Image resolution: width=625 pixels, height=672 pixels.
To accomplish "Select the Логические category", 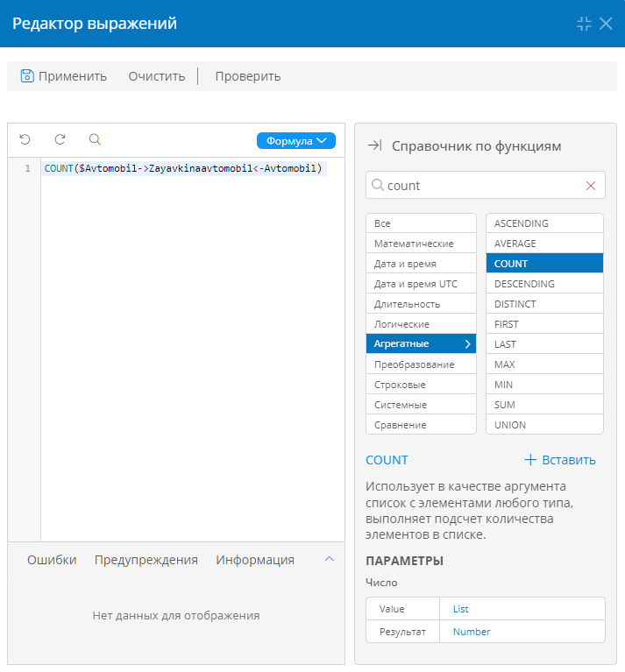I will pos(421,324).
